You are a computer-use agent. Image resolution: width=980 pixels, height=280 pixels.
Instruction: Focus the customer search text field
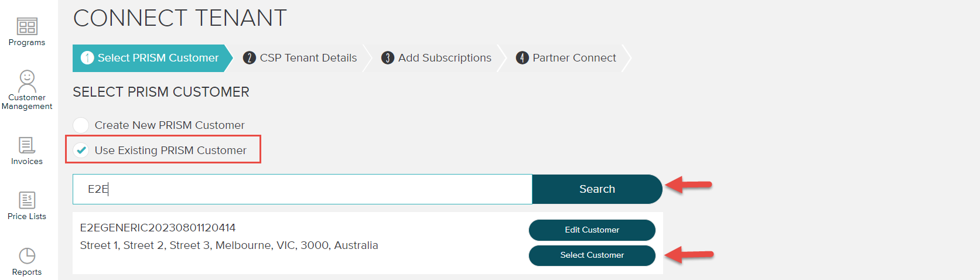302,189
